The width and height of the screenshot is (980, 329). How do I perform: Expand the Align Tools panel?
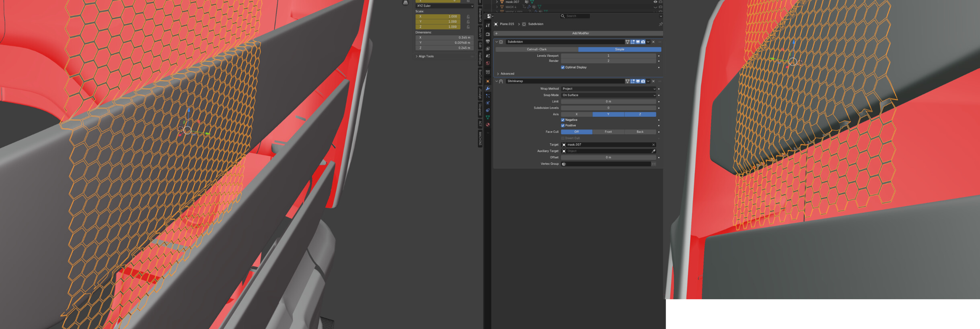coord(417,56)
